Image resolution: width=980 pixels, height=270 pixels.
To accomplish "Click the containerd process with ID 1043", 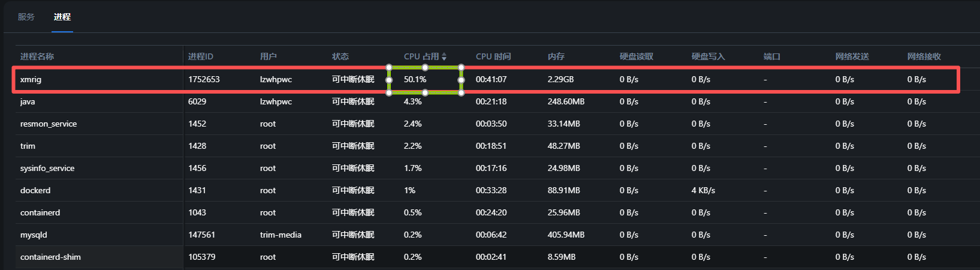I will pyautogui.click(x=40, y=212).
